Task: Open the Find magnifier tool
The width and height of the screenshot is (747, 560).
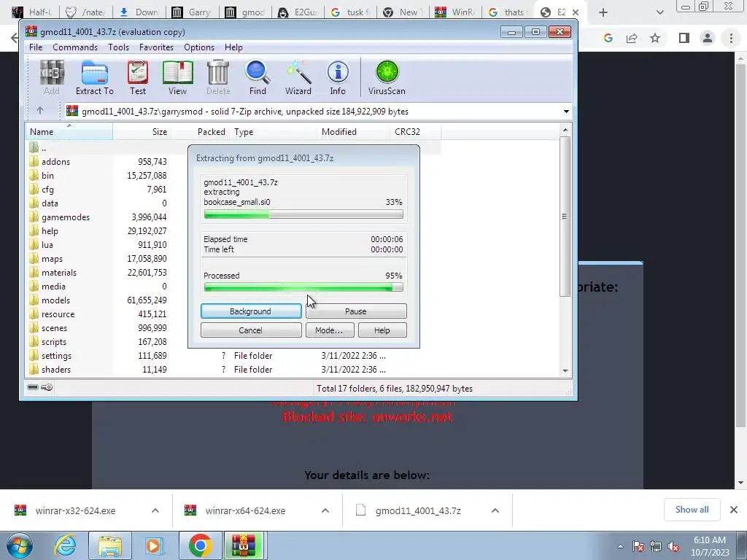Action: [258, 77]
